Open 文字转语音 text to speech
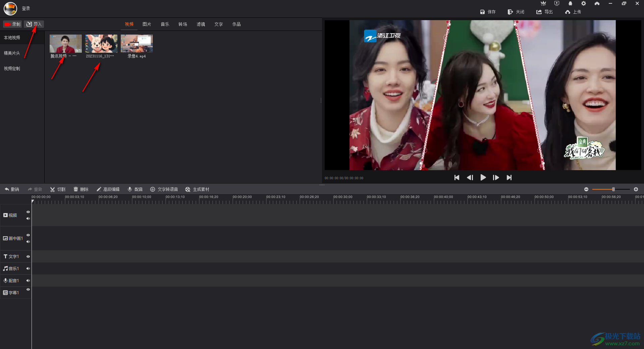644x349 pixels. point(164,189)
